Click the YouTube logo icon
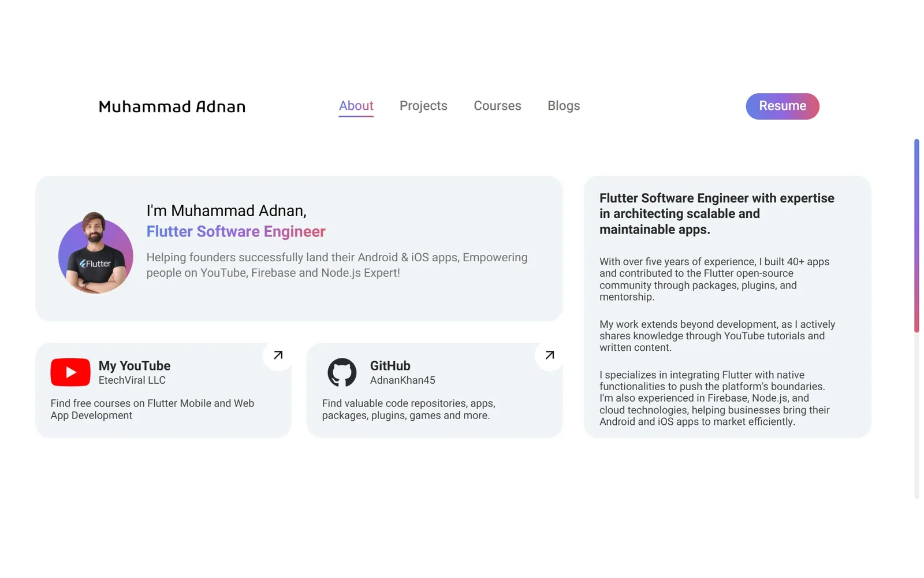 (70, 372)
